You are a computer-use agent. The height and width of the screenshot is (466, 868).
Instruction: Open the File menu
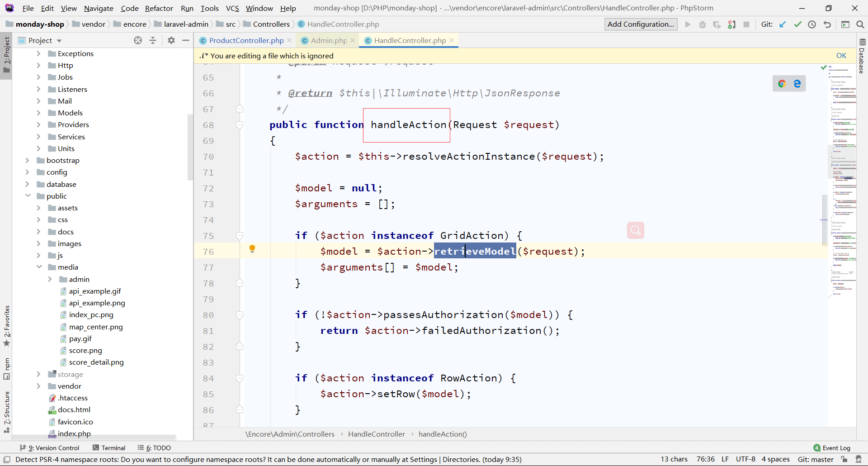(28, 8)
